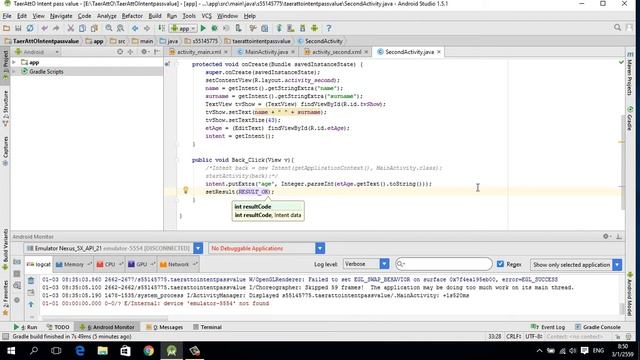Open the VCS menu

coord(207,16)
